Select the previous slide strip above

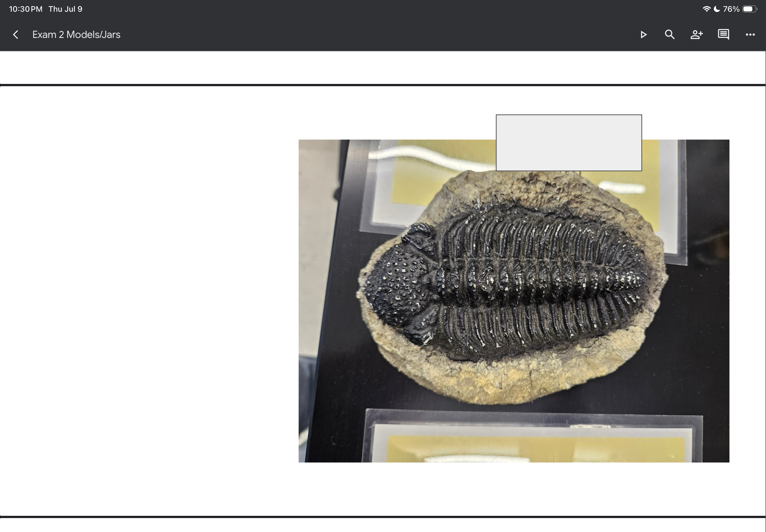click(x=382, y=67)
